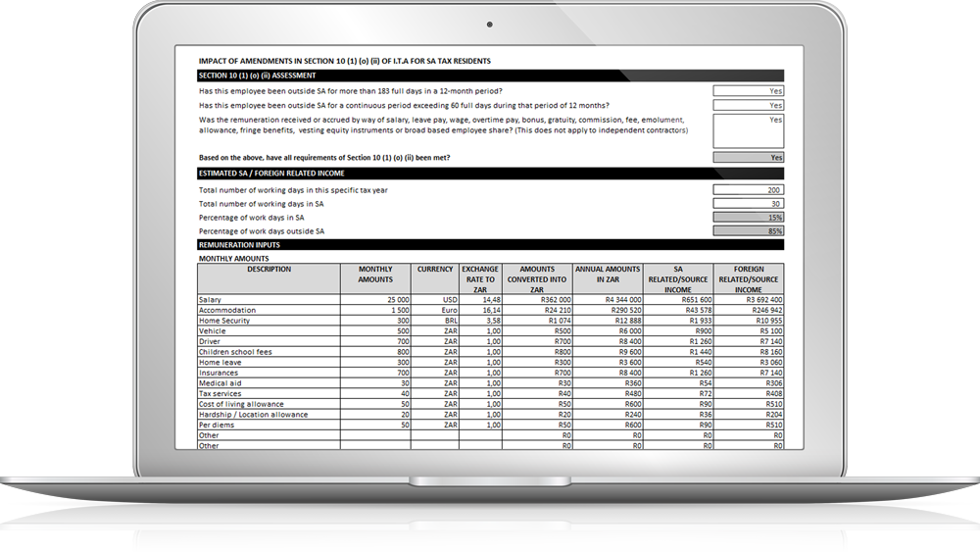
Task: Click the R362 000 converted salary amount
Action: (x=537, y=300)
